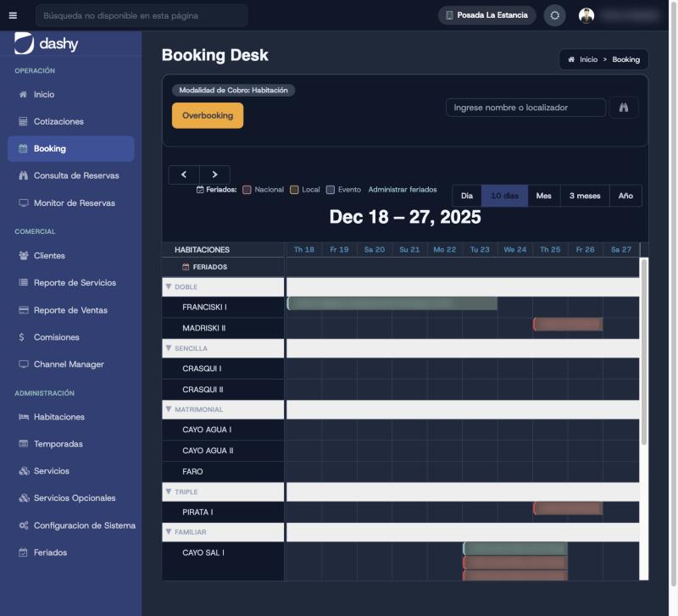This screenshot has width=678, height=616.
Task: Click the FERIADOS row calendar icon
Action: point(186,267)
